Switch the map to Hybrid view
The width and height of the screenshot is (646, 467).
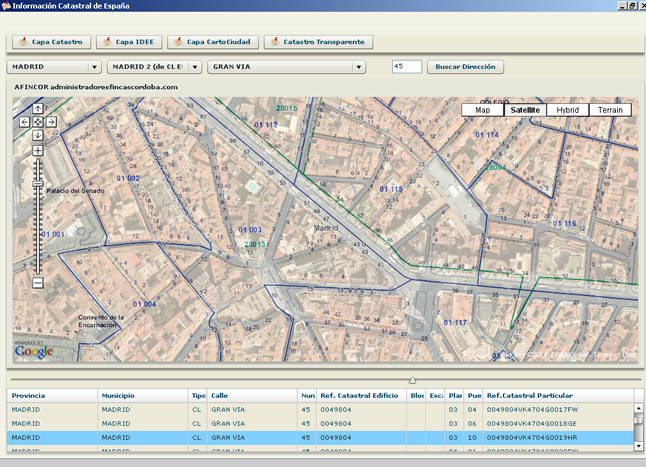point(568,110)
